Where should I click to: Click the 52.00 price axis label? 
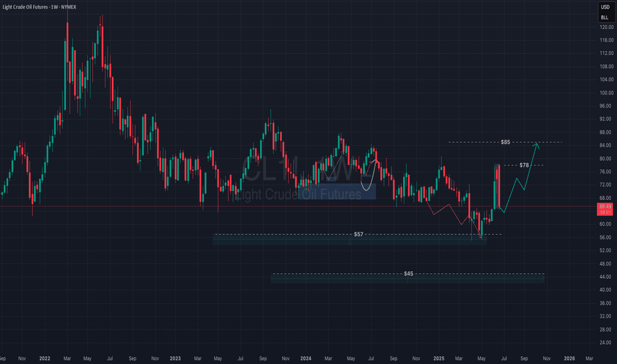(606, 250)
